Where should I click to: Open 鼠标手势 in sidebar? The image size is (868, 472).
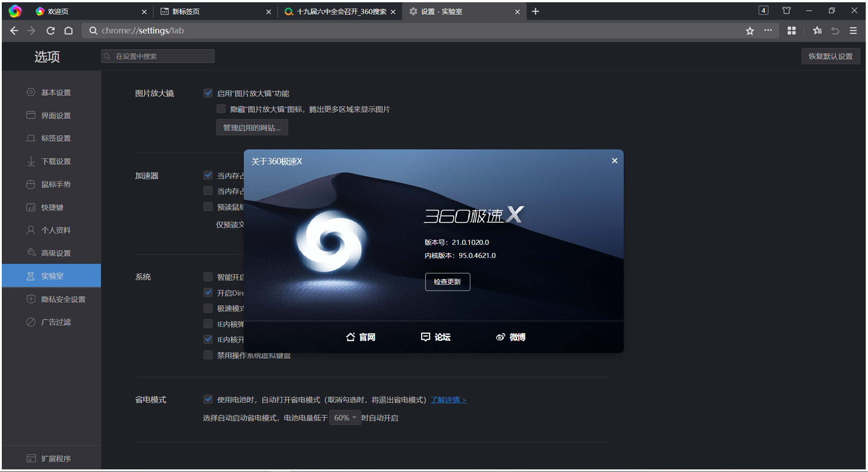(52, 184)
